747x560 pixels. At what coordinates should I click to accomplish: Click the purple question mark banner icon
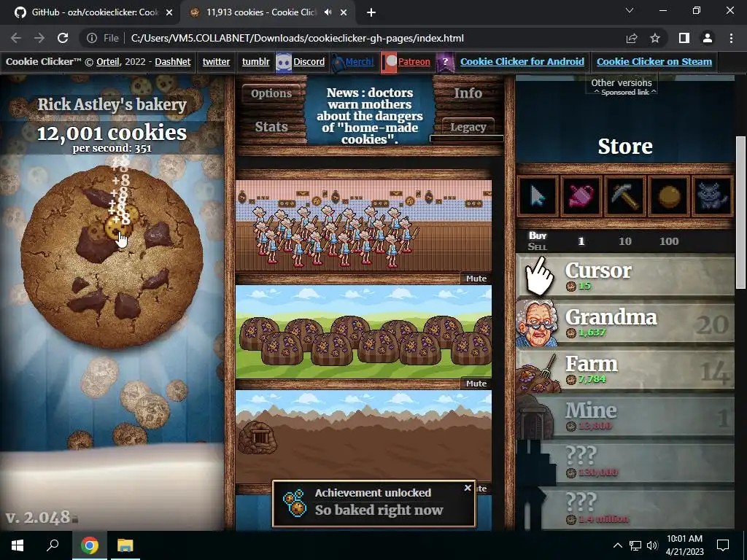(445, 63)
